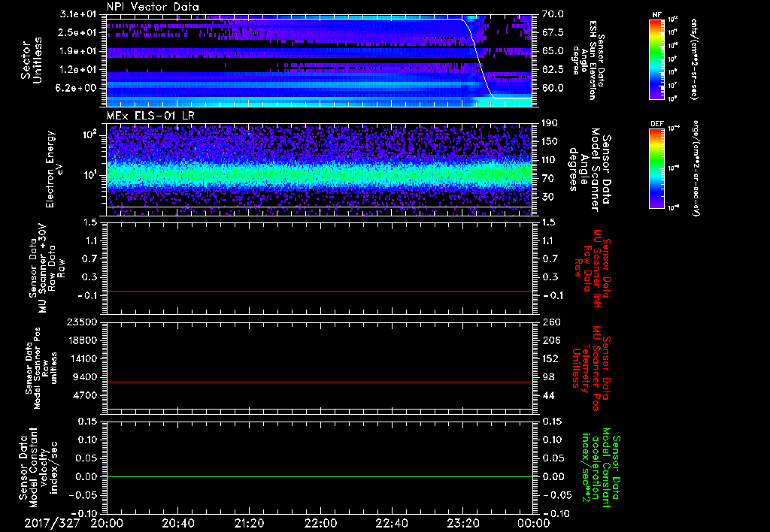Click the green Model Constant acceleration label
770x532 pixels.
(601, 467)
